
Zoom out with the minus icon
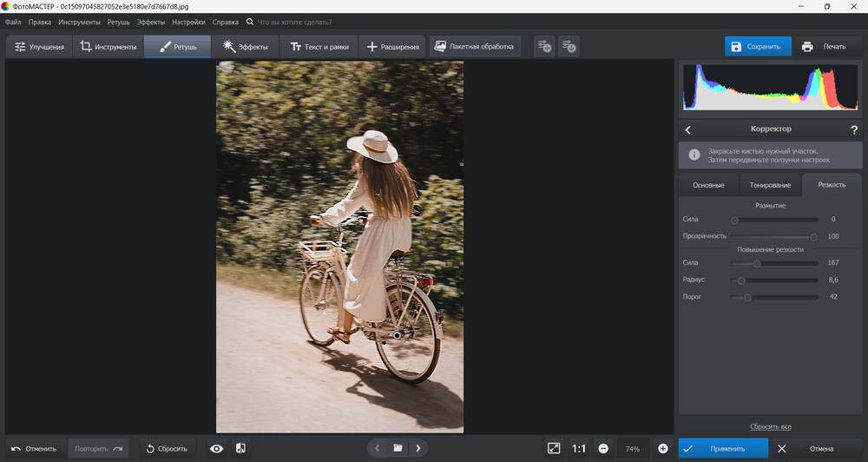tap(603, 448)
